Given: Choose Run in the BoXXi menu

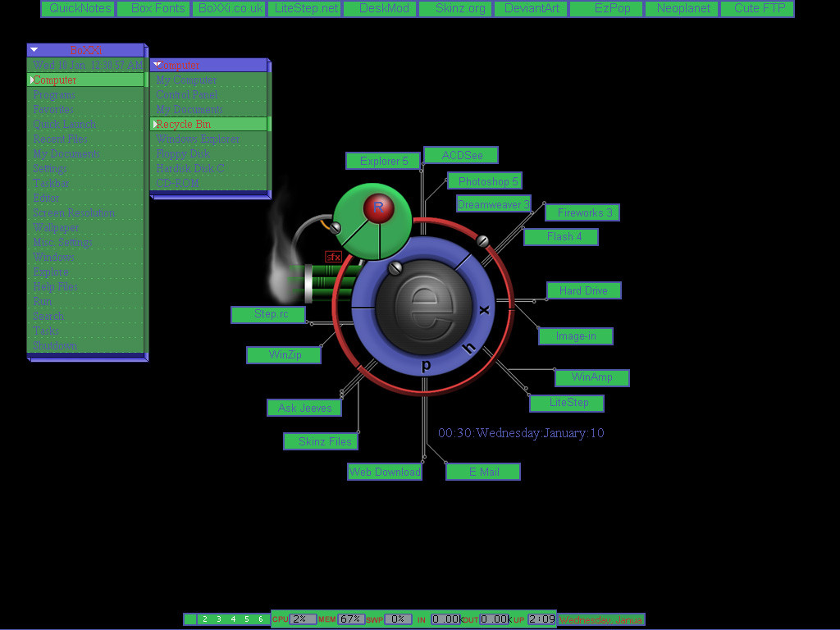Looking at the screenshot, I should click(x=85, y=302).
